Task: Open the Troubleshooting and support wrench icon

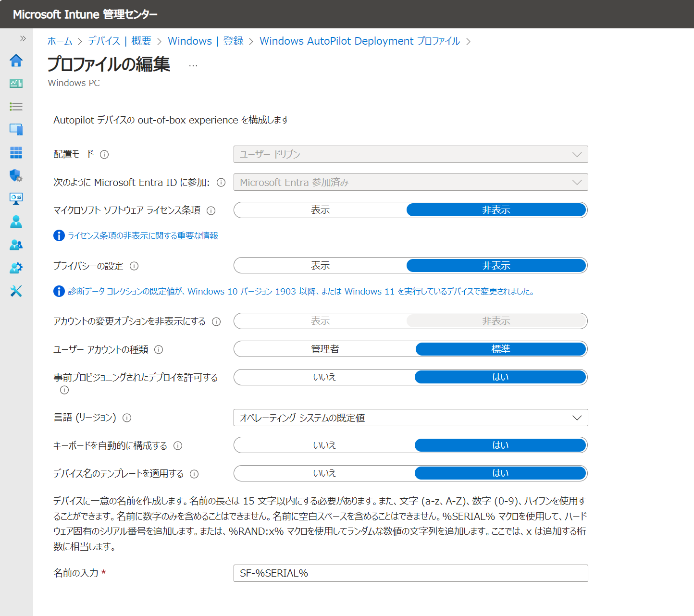Action: pos(16,291)
